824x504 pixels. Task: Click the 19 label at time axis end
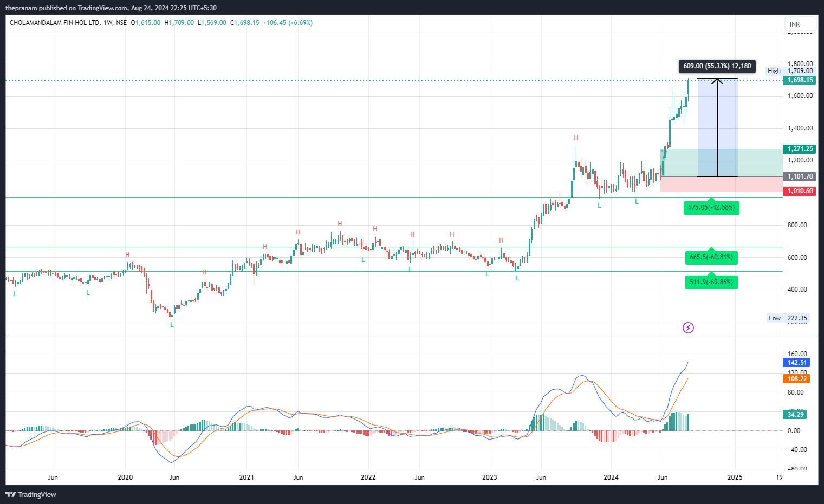[x=779, y=477]
